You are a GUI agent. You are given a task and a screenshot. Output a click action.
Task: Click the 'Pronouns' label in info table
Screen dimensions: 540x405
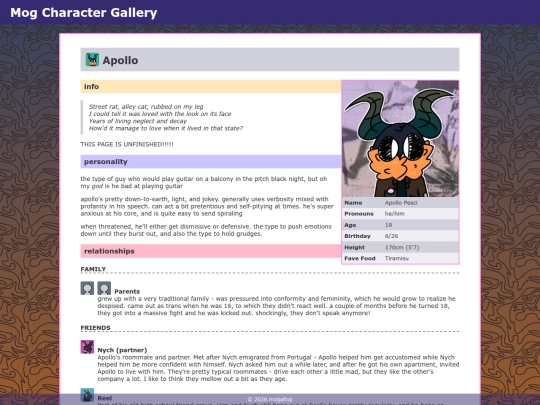359,214
